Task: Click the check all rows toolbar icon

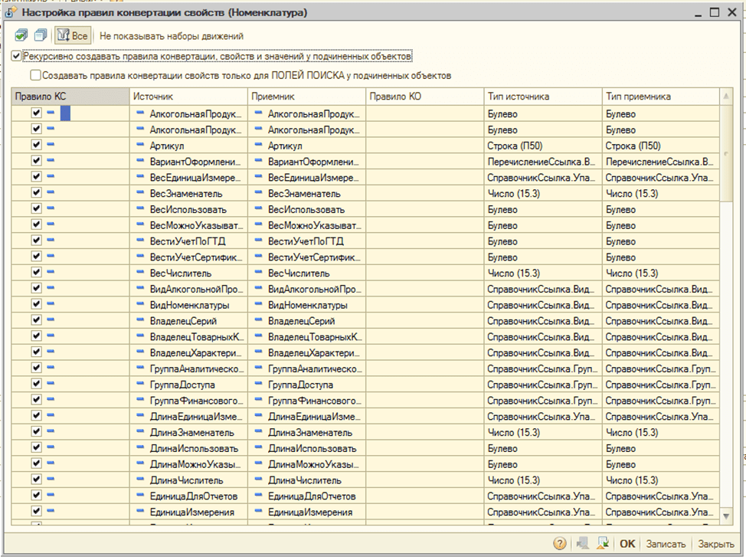Action: click(x=21, y=35)
